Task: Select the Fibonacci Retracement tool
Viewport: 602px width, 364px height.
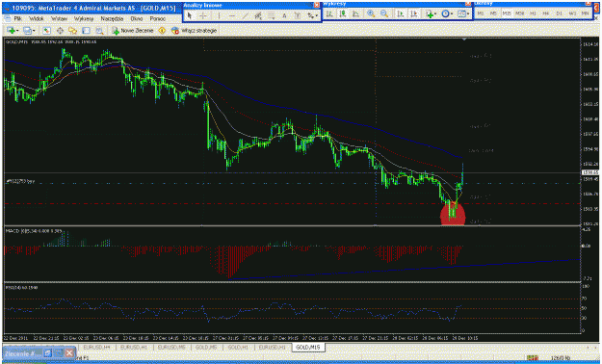Action: tap(272, 15)
